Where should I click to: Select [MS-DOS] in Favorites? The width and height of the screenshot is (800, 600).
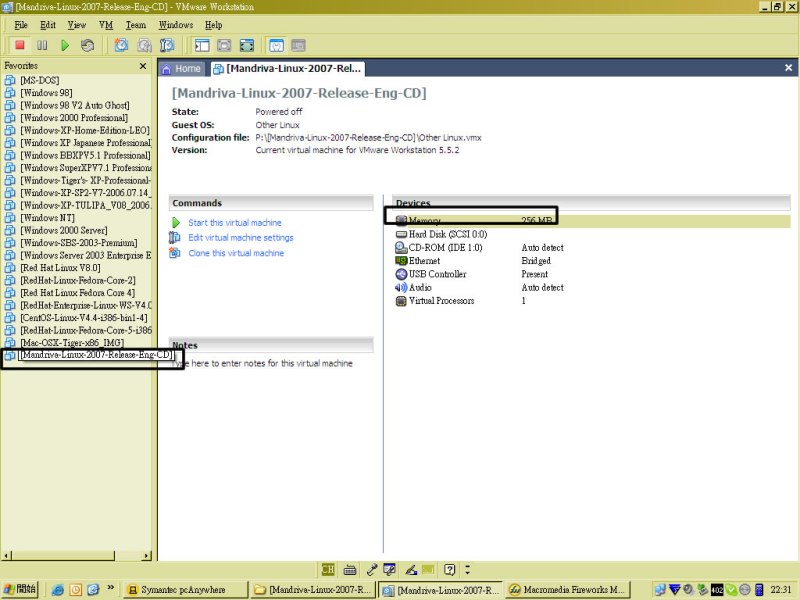pyautogui.click(x=40, y=80)
